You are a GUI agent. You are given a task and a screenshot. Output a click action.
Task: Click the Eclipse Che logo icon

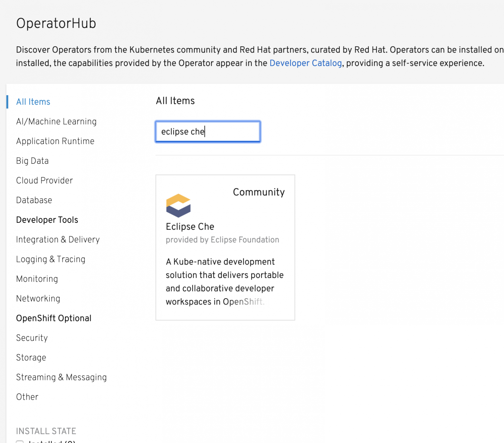pyautogui.click(x=178, y=205)
